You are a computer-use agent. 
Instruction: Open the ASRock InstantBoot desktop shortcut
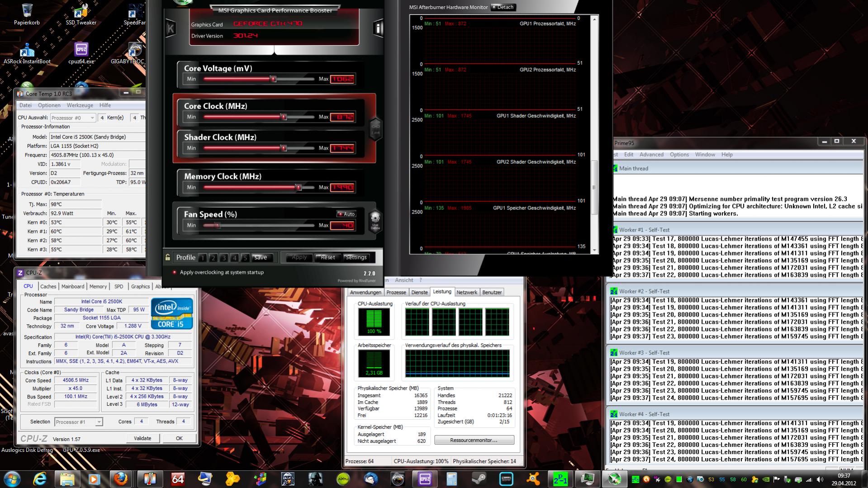click(27, 53)
